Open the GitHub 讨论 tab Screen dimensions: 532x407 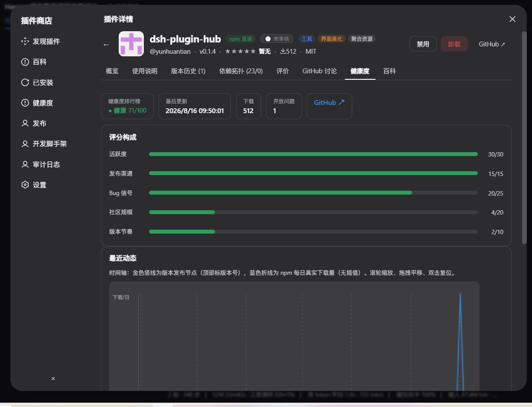(319, 71)
